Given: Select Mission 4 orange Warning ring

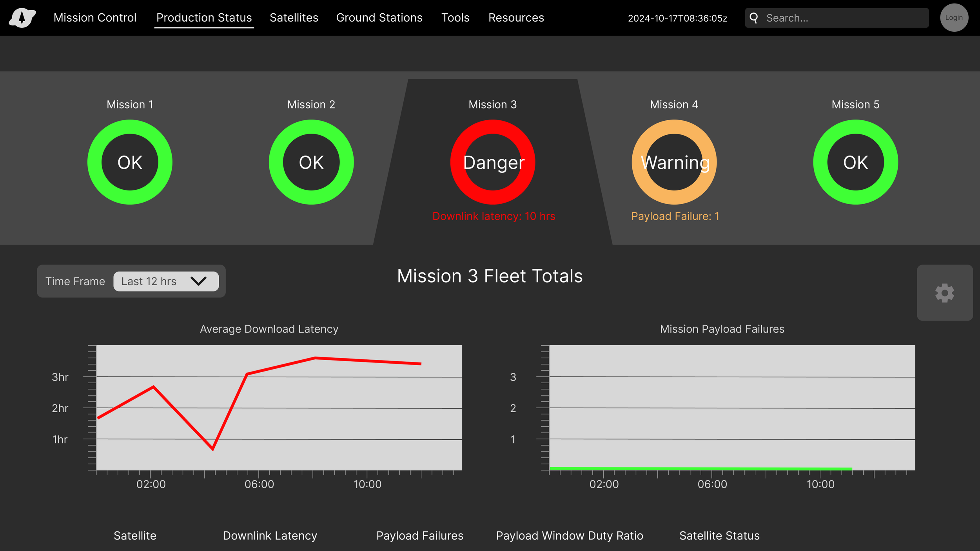Looking at the screenshot, I should point(674,162).
